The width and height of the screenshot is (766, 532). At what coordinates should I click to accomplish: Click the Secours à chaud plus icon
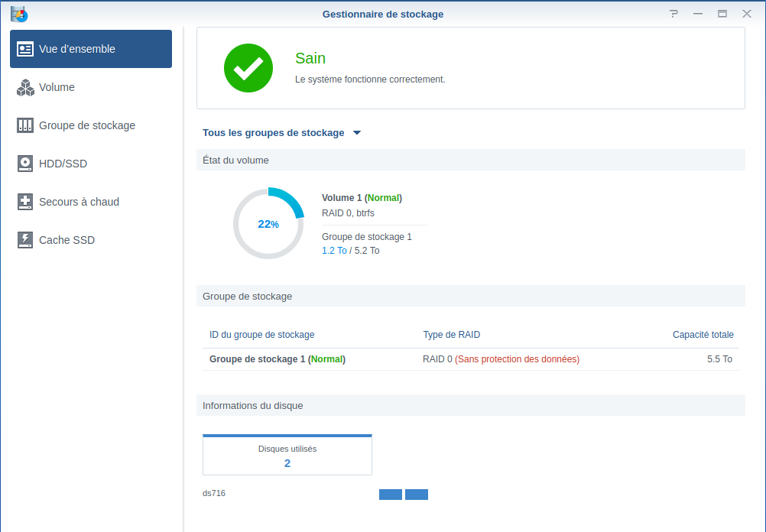pyautogui.click(x=25, y=202)
